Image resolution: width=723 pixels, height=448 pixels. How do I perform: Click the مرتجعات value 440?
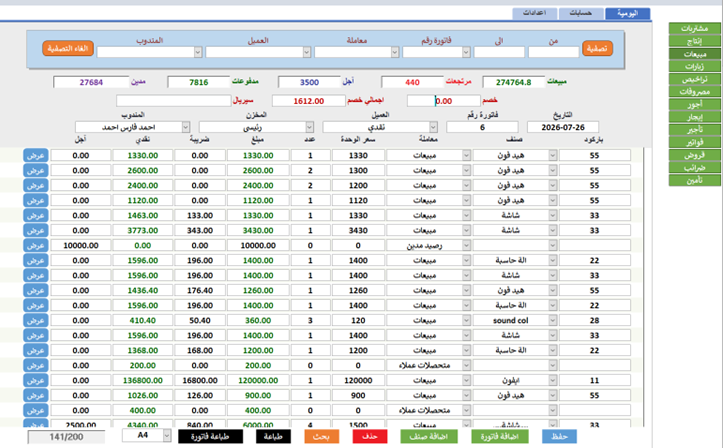[x=412, y=83]
